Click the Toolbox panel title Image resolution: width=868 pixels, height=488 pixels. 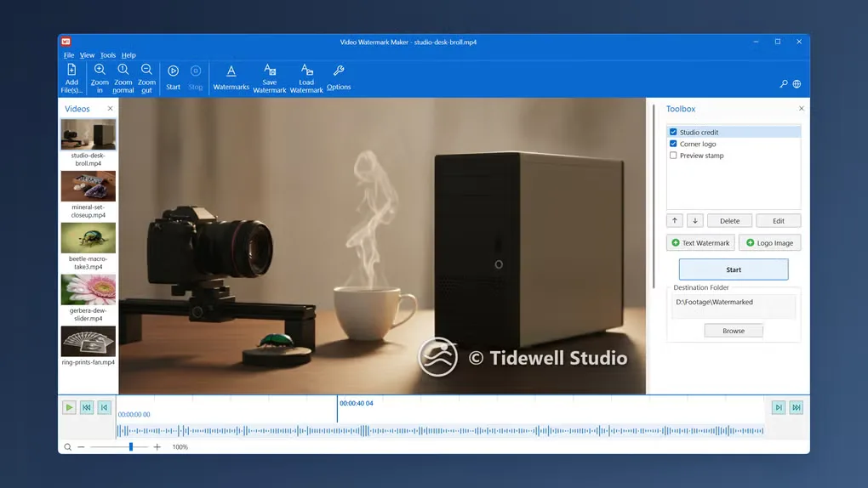point(680,109)
